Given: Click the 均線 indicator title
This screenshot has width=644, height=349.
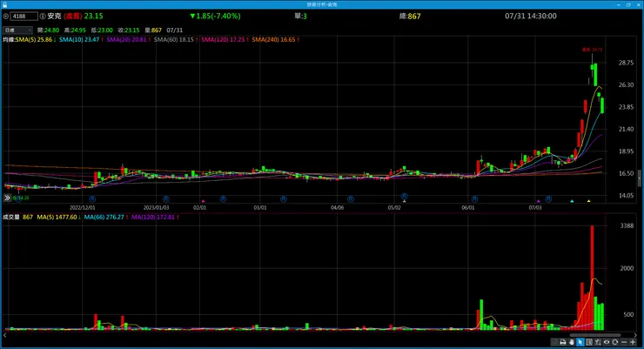Looking at the screenshot, I should coord(9,40).
